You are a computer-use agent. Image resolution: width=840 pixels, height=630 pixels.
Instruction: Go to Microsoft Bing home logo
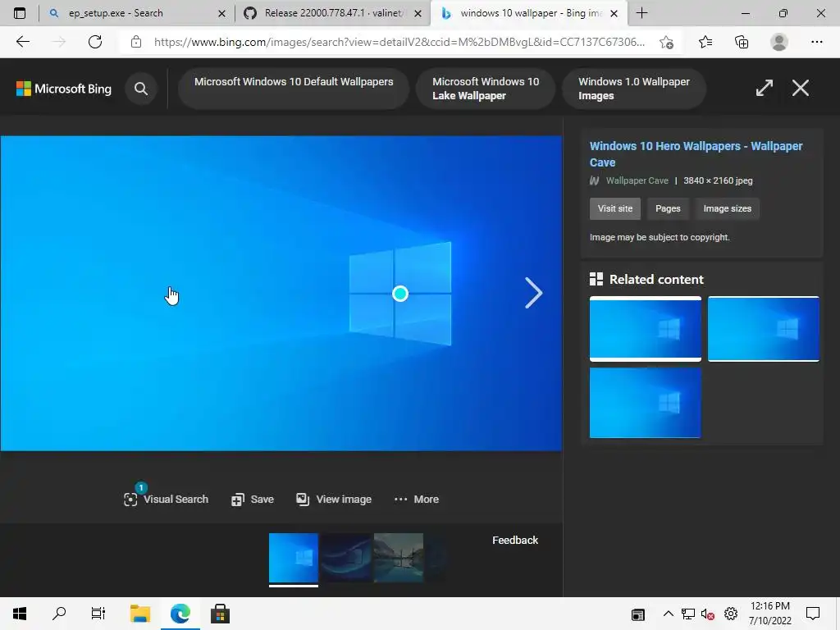click(x=64, y=89)
